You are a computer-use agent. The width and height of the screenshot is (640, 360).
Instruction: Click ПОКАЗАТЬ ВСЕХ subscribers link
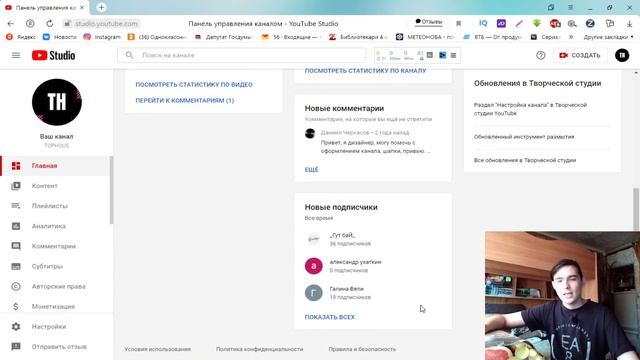(330, 317)
